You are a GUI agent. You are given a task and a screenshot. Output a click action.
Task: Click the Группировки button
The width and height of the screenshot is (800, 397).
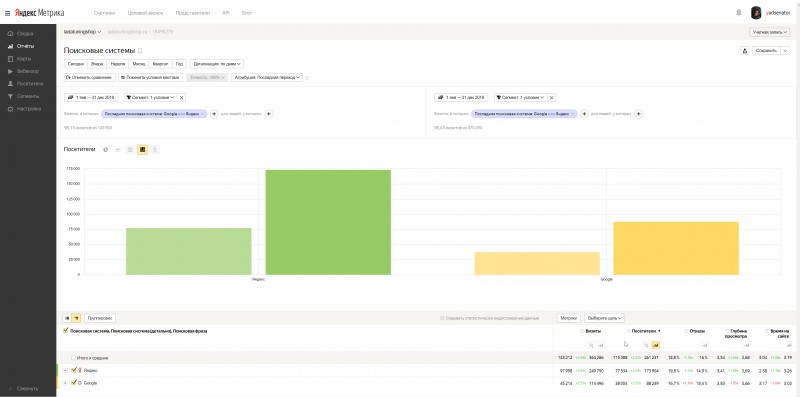(x=100, y=318)
